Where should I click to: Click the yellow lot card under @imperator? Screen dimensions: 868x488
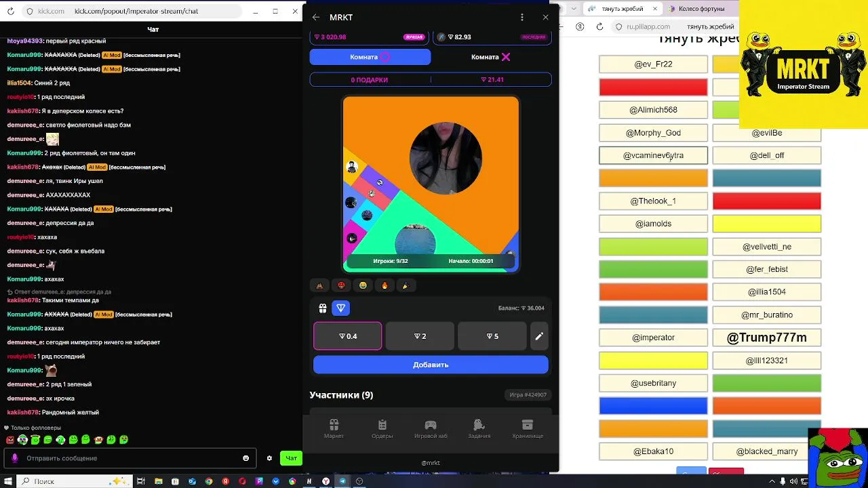click(x=653, y=361)
